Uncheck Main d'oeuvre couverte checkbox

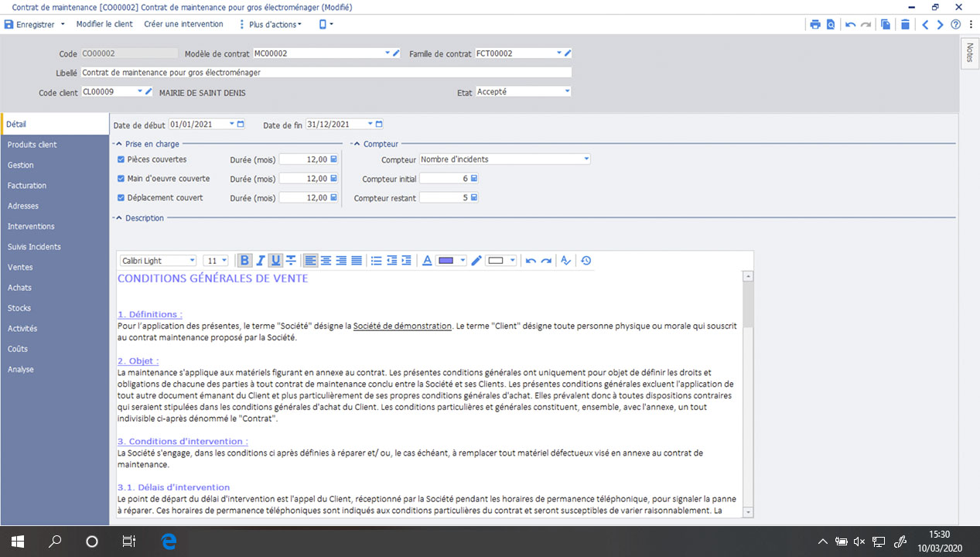tap(121, 179)
